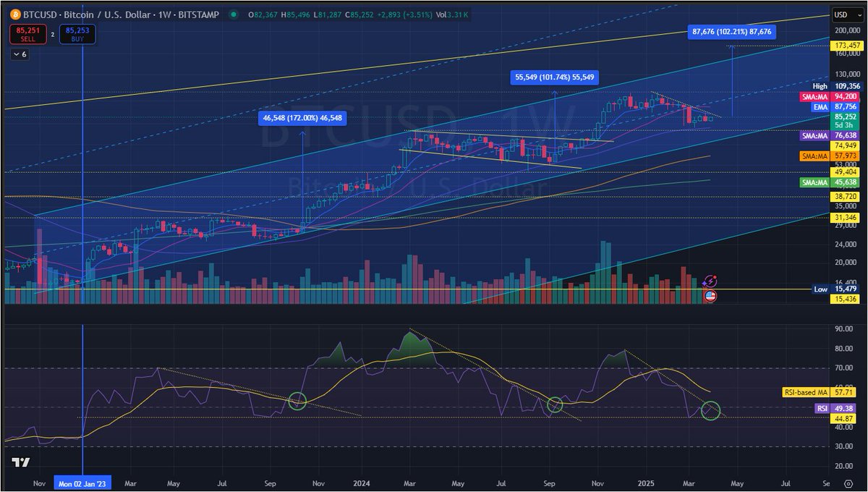The image size is (868, 492).
Task: Click the purple SMA:MA 76,638 label
Action: 830,135
